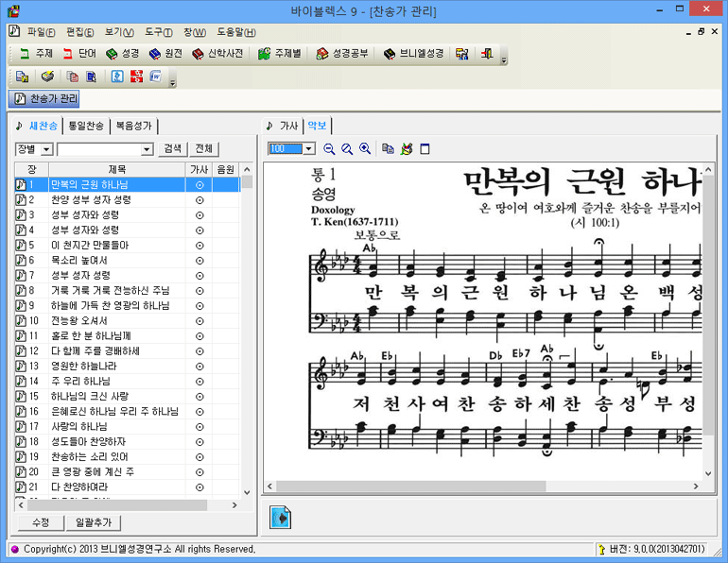This screenshot has width=728, height=563.
Task: Expand main toolbar overflow options
Action: tap(504, 60)
